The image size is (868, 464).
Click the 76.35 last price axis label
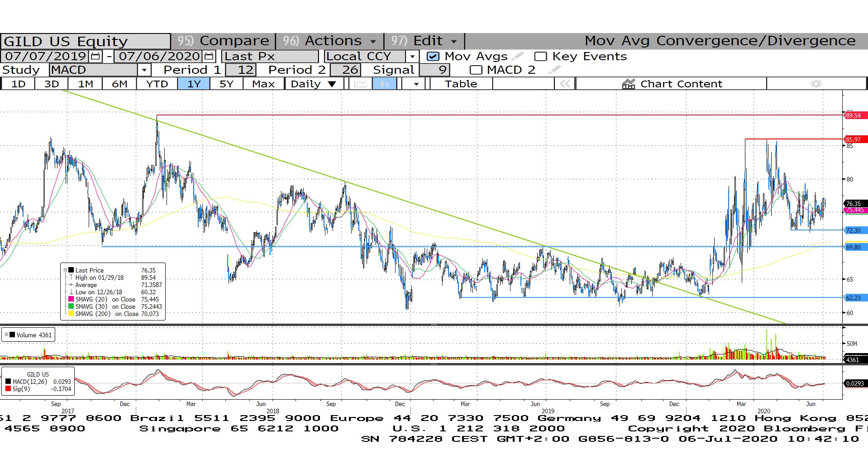pos(855,204)
